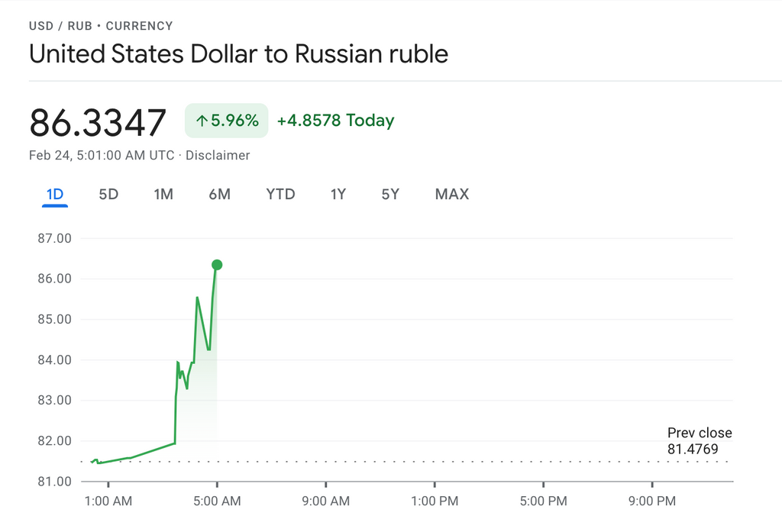Viewport: 782px width, 532px height.
Task: View the 5Y chart range
Action: [x=390, y=195]
